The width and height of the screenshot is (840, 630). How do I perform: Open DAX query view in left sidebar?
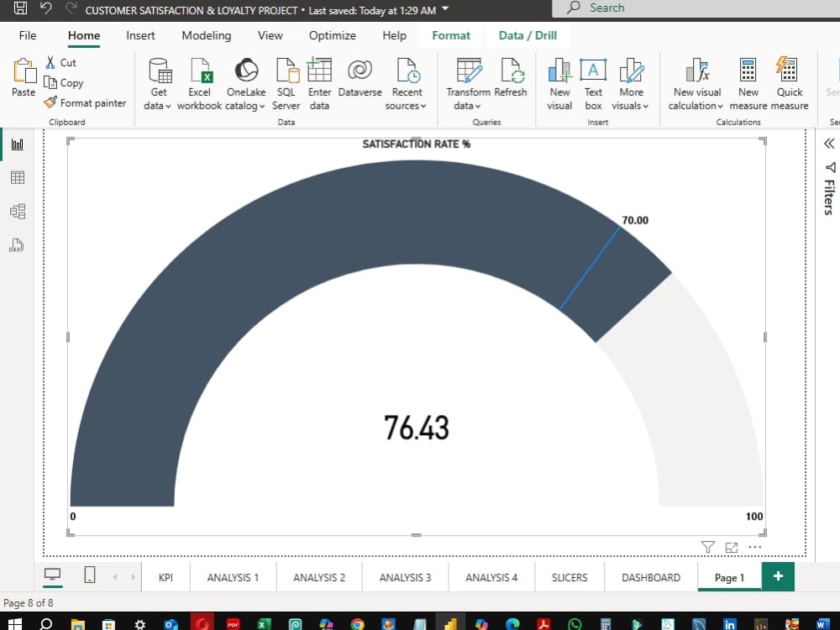point(17,244)
